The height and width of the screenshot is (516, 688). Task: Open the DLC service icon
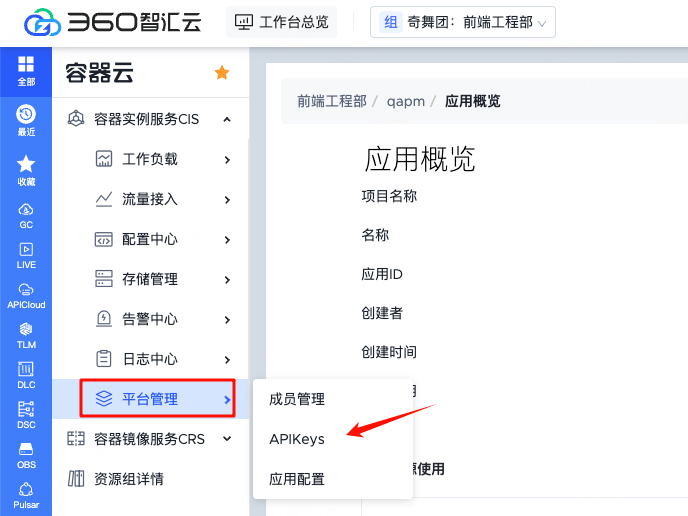click(x=26, y=369)
